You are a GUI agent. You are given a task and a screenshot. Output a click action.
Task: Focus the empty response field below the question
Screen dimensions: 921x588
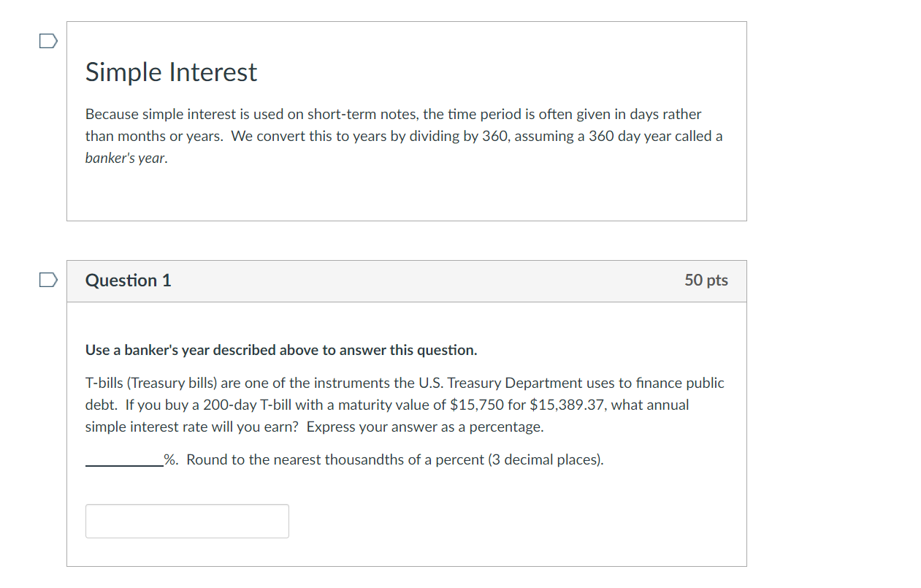point(186,521)
